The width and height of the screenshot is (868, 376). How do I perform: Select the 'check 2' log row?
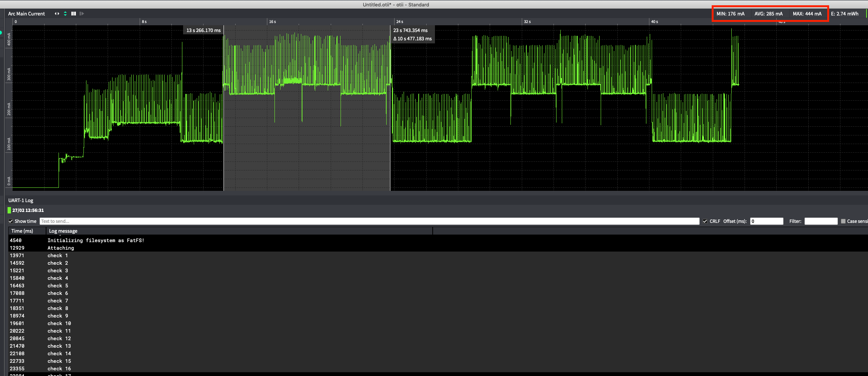pos(438,263)
